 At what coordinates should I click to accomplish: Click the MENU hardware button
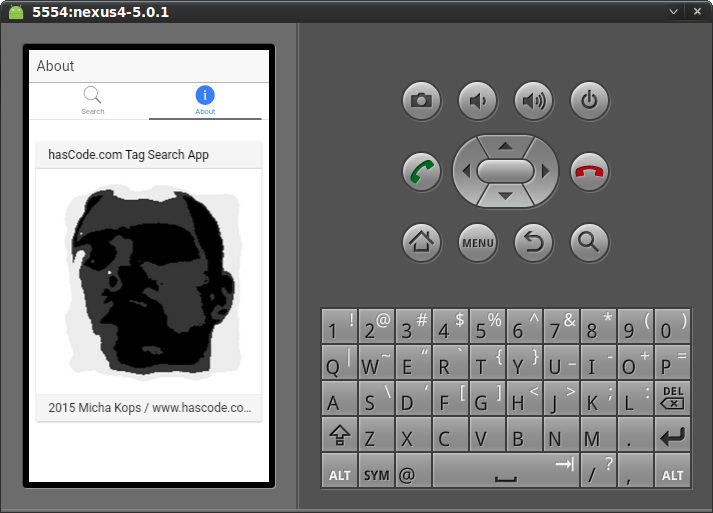(x=477, y=242)
